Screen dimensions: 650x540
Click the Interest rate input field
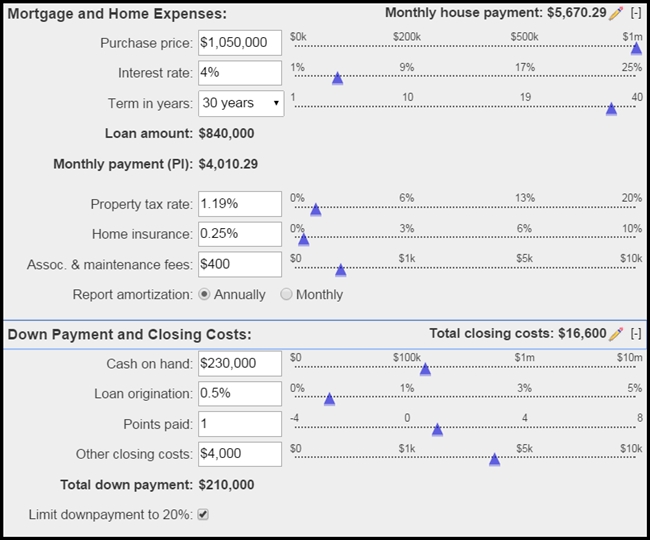pos(240,73)
